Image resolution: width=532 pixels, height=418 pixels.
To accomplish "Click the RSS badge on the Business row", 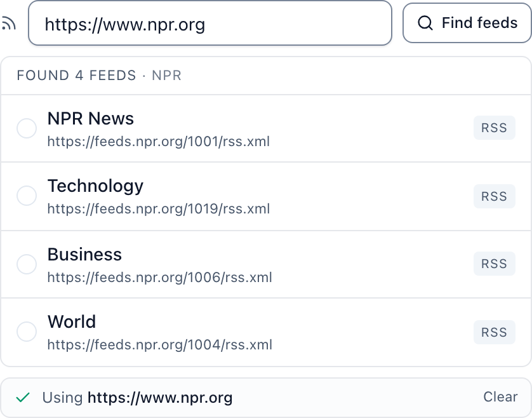I will coord(495,264).
